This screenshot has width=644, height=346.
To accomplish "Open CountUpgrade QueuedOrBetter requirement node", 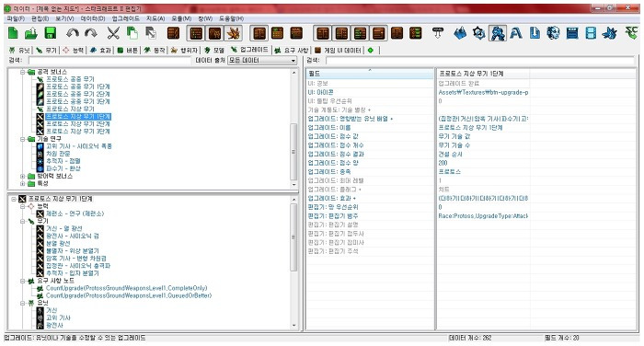I will click(129, 295).
